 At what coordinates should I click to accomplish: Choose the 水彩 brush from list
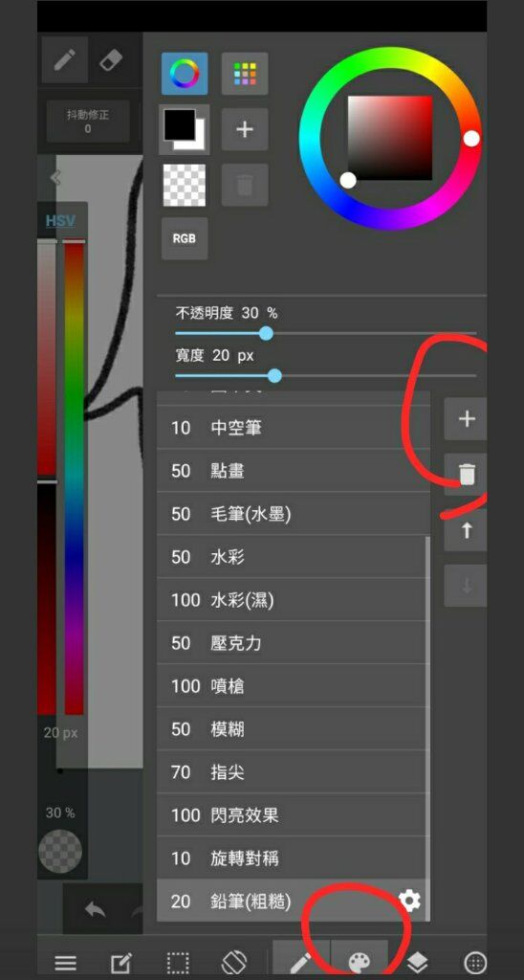coord(293,557)
